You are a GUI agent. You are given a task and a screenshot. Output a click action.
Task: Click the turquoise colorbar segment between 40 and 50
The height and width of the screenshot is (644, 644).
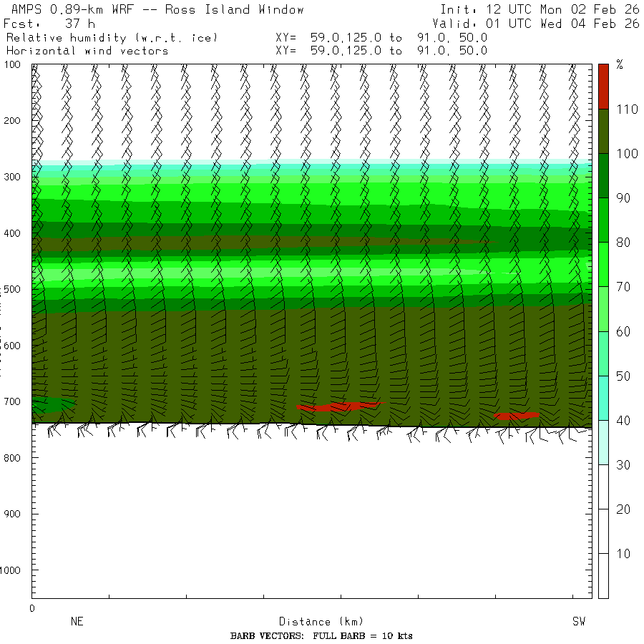(603, 398)
